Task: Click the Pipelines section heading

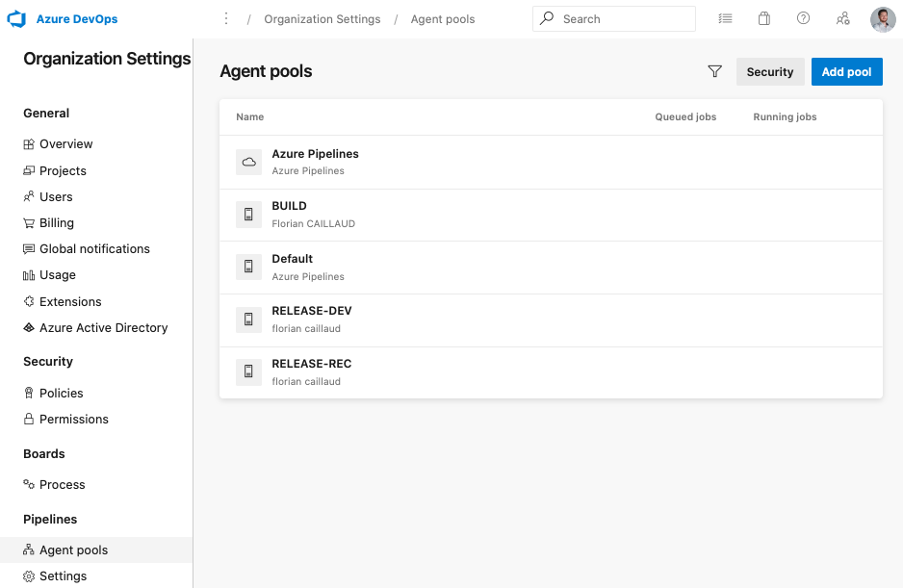Action: point(50,520)
